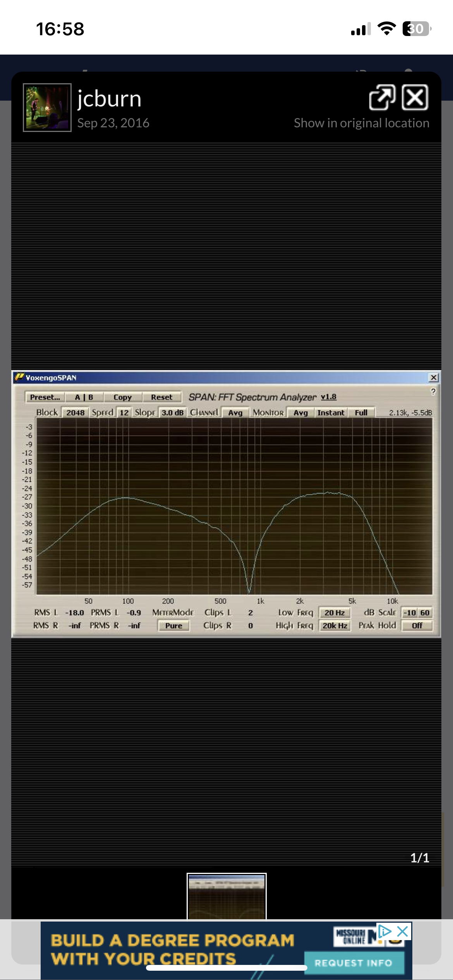
Task: Click Reset button in SPAN
Action: click(161, 397)
